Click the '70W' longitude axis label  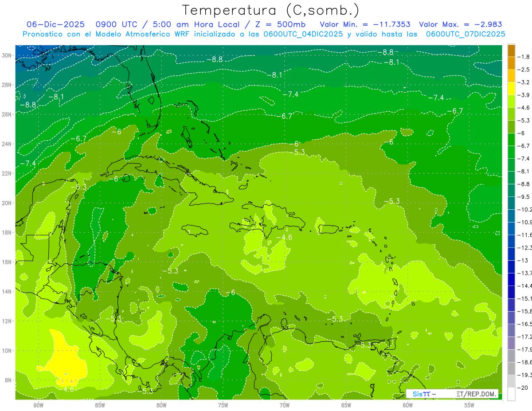click(x=285, y=405)
